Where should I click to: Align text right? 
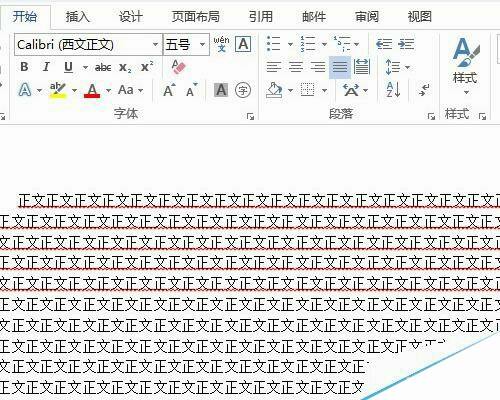coord(318,67)
